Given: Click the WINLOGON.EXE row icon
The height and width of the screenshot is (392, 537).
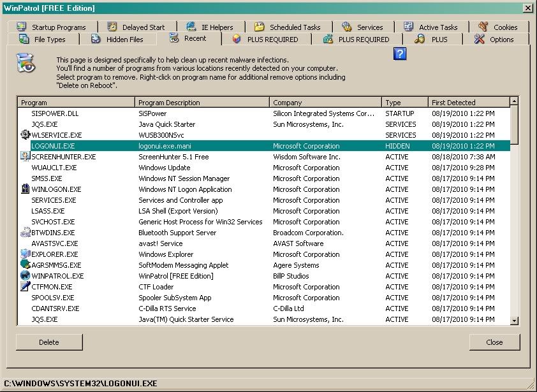Looking at the screenshot, I should point(26,189).
